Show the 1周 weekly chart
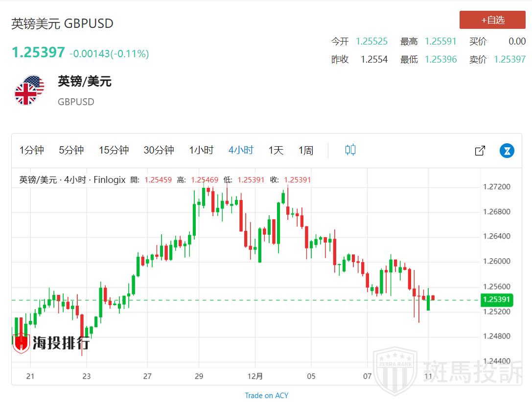Viewport: 532px width, 402px height. [306, 150]
